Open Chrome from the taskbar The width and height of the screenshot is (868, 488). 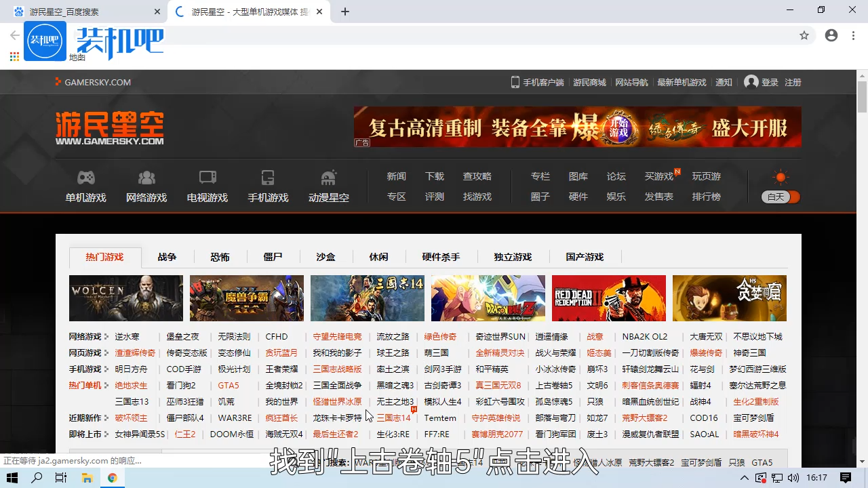pyautogui.click(x=113, y=478)
